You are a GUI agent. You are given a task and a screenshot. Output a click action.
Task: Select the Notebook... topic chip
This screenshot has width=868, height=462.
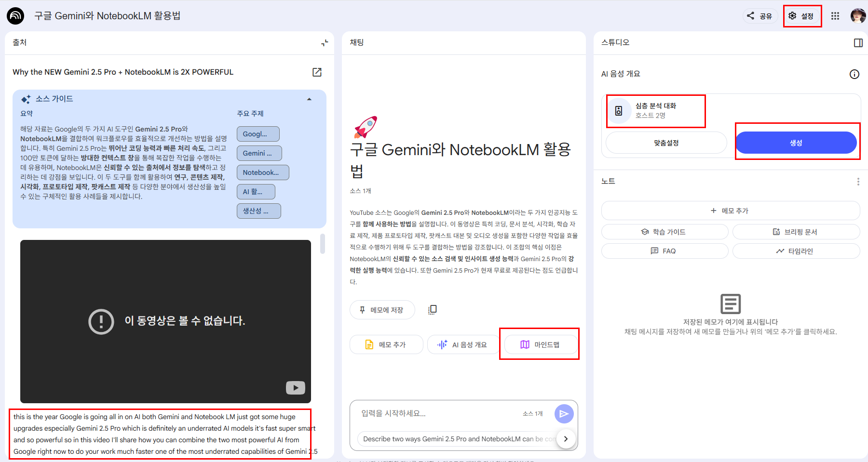(263, 172)
